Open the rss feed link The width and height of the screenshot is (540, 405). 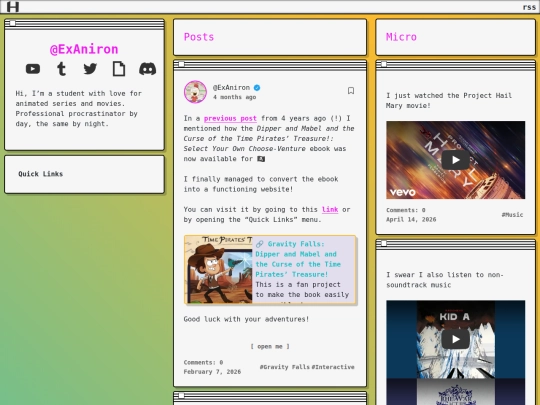pos(529,7)
